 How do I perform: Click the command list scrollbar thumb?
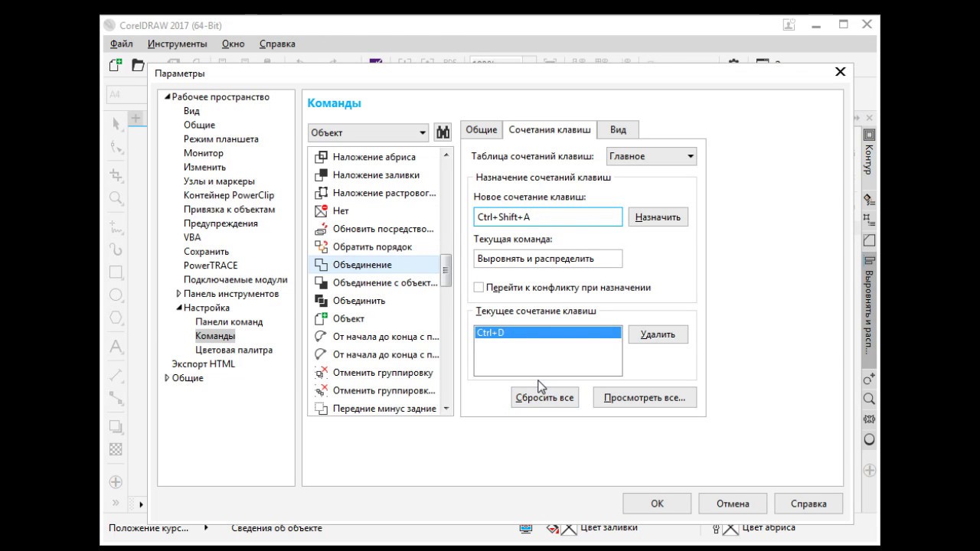point(446,269)
